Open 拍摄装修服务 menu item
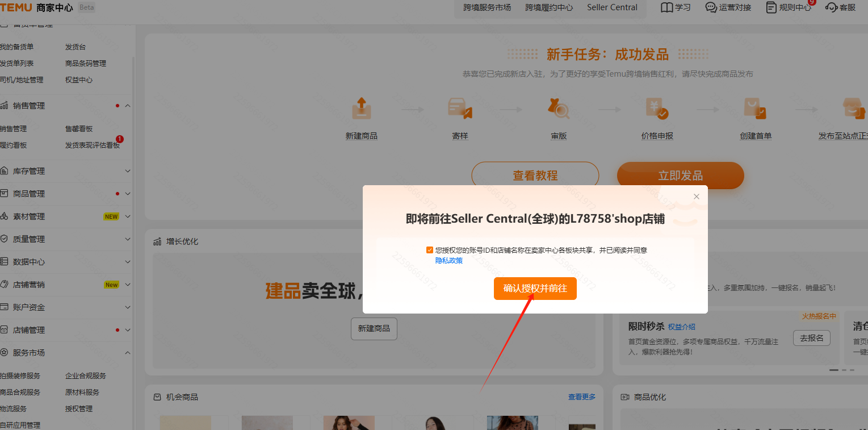This screenshot has width=868, height=430. point(20,376)
